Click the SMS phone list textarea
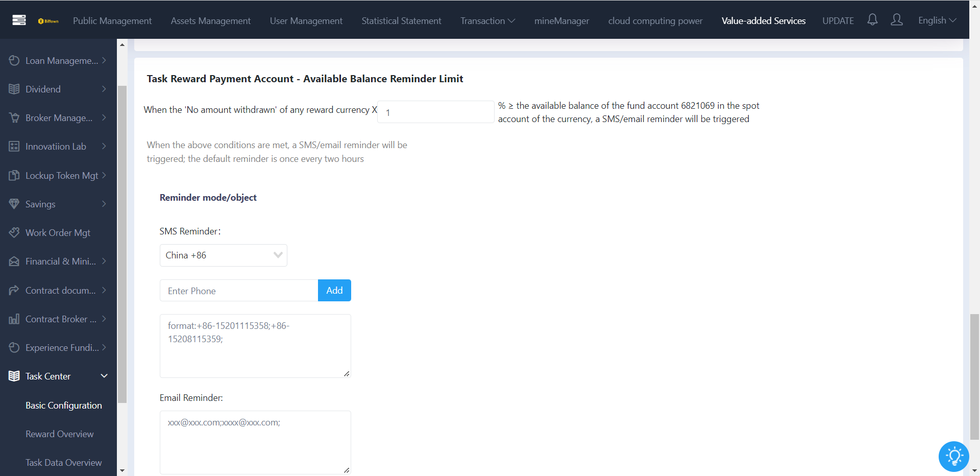The height and width of the screenshot is (476, 980). click(x=255, y=346)
